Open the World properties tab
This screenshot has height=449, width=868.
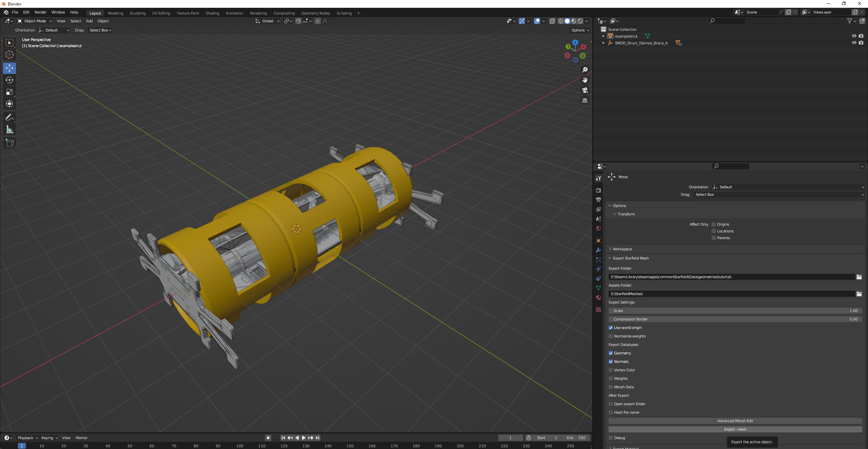click(x=598, y=228)
